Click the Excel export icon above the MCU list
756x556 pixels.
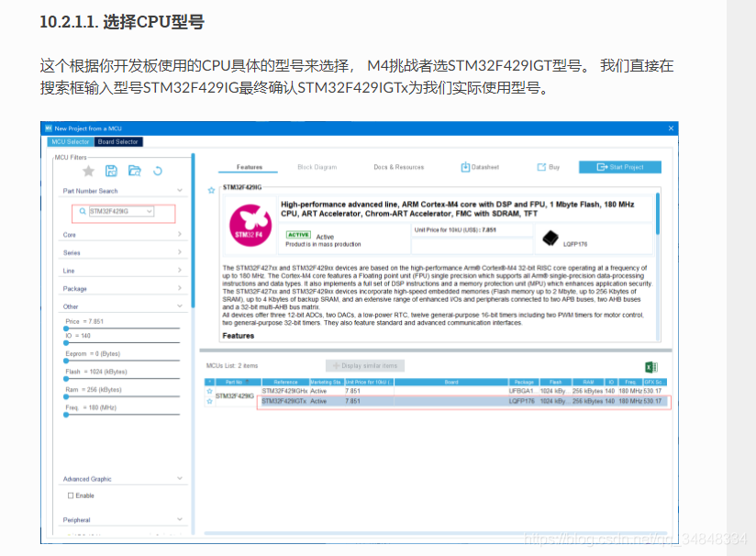click(651, 367)
